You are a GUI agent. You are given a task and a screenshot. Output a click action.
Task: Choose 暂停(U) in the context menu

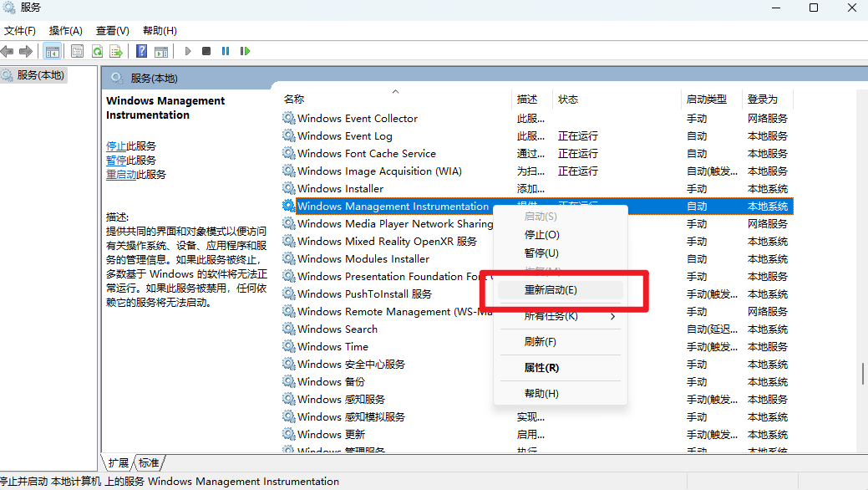pyautogui.click(x=561, y=253)
